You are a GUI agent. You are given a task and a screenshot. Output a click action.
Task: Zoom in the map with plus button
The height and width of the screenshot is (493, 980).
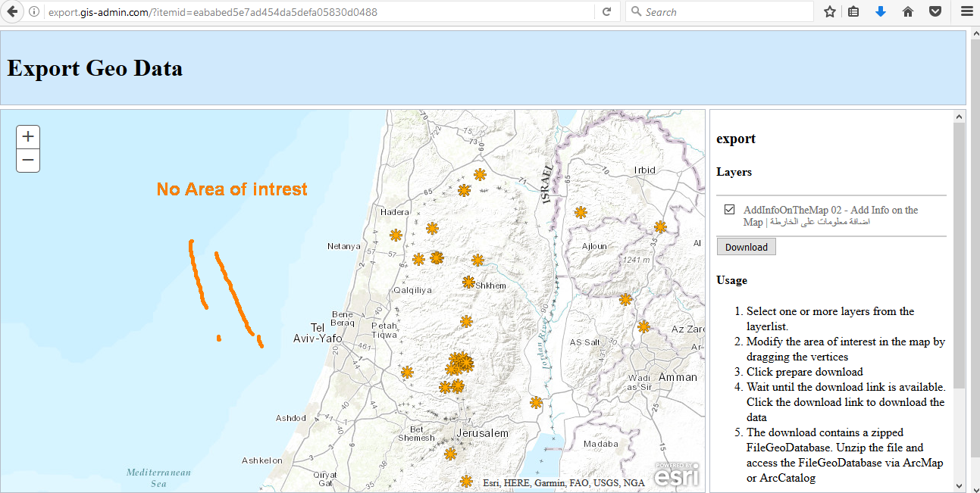coord(28,137)
